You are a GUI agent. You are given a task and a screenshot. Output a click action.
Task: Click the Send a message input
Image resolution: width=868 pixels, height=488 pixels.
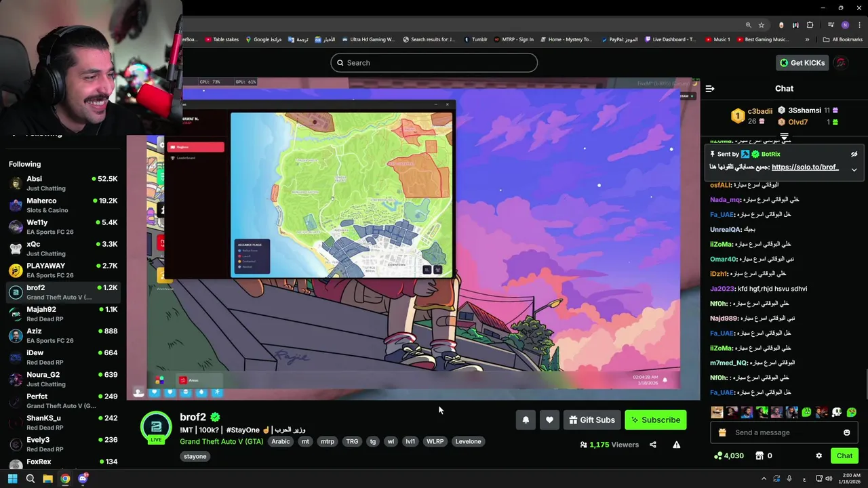tap(783, 432)
